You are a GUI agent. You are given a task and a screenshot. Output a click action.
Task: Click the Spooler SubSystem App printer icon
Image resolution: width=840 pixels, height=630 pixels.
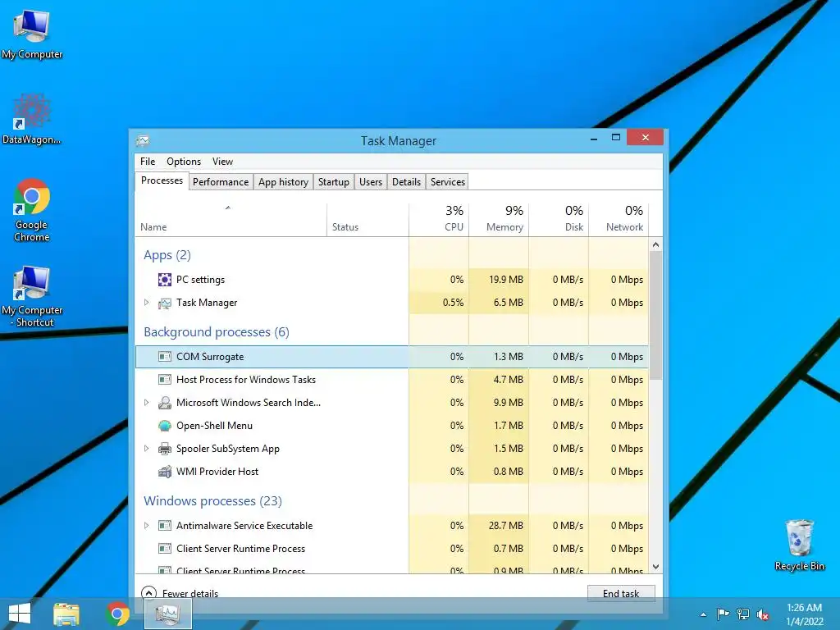(164, 449)
